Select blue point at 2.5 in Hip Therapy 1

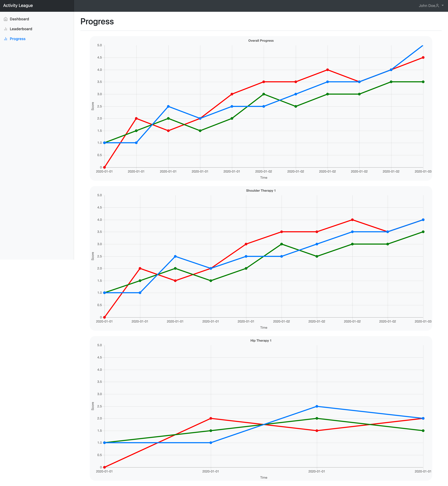pos(317,406)
